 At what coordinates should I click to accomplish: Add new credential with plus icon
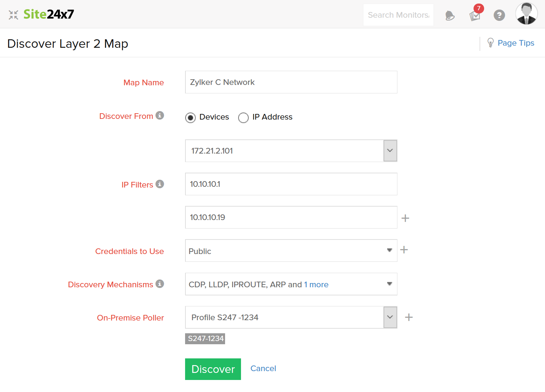(x=404, y=250)
